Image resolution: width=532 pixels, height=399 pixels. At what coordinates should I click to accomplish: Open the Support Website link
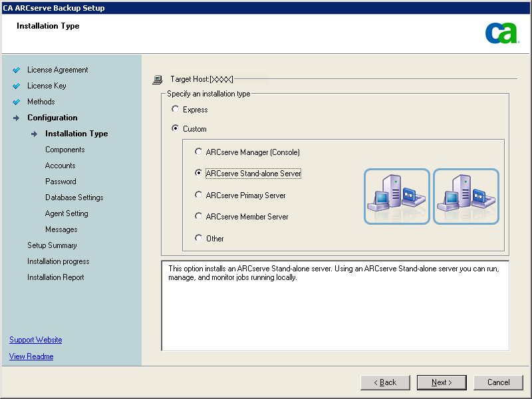(x=36, y=340)
